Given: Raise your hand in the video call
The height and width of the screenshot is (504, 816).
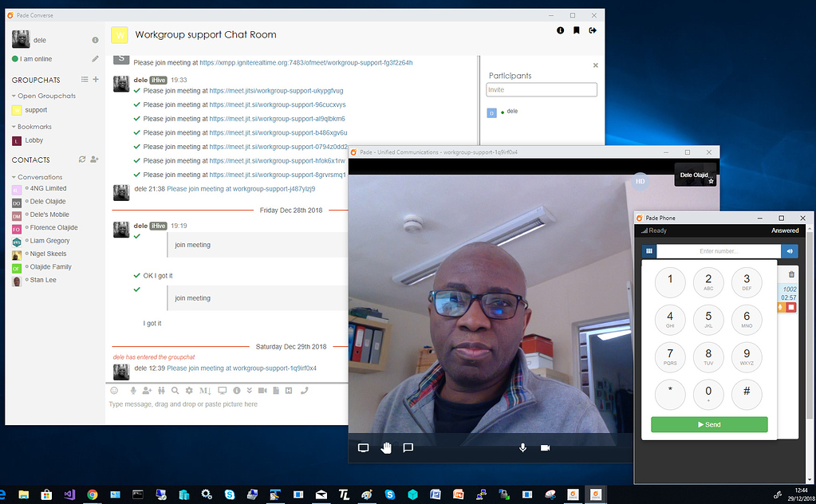Looking at the screenshot, I should (x=386, y=447).
